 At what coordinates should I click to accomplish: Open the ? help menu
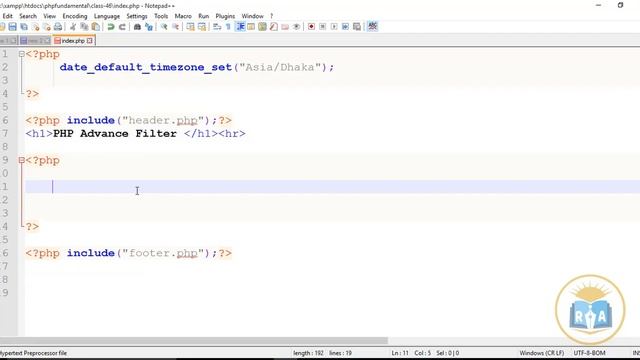(271, 16)
